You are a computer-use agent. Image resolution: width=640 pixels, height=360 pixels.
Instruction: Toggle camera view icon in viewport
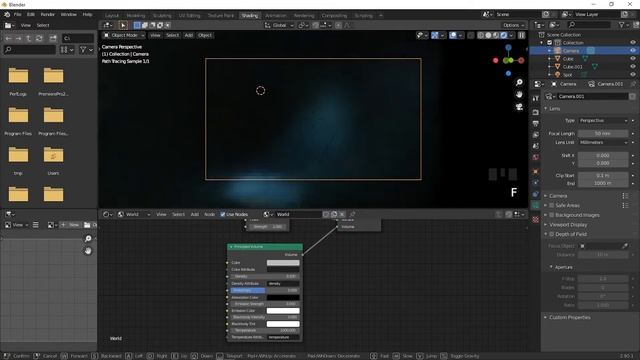point(519,107)
